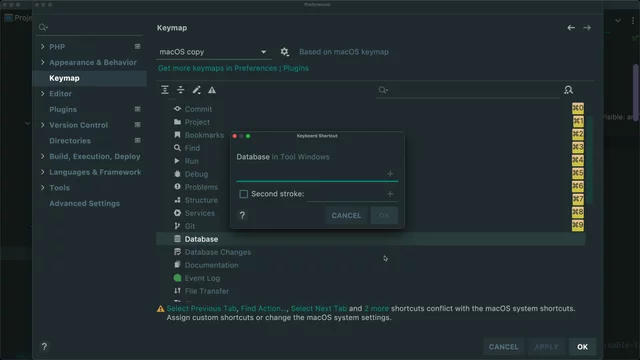Image resolution: width=640 pixels, height=360 pixels.
Task: Open Advanced Settings page
Action: [84, 203]
